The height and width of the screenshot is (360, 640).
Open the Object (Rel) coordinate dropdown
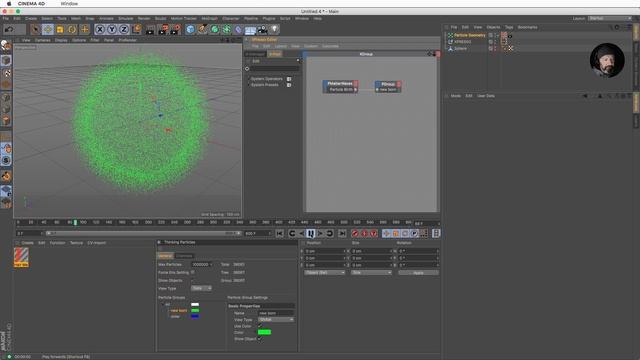pyautogui.click(x=325, y=272)
